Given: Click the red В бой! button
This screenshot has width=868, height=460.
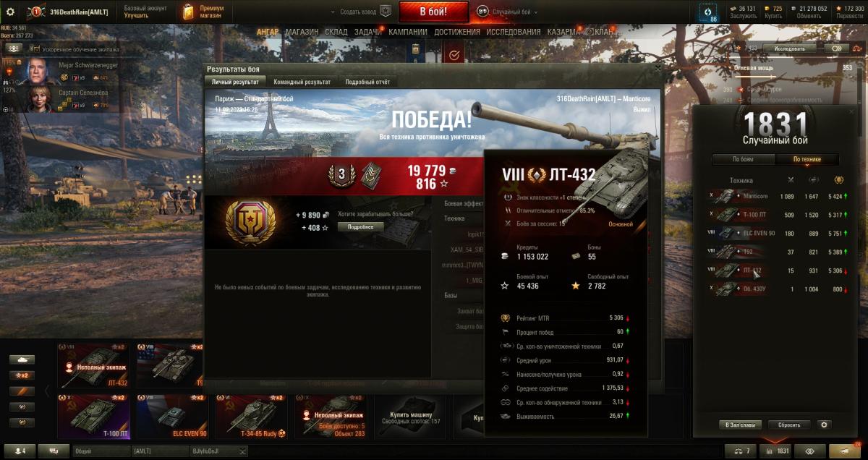Looking at the screenshot, I should pyautogui.click(x=433, y=12).
